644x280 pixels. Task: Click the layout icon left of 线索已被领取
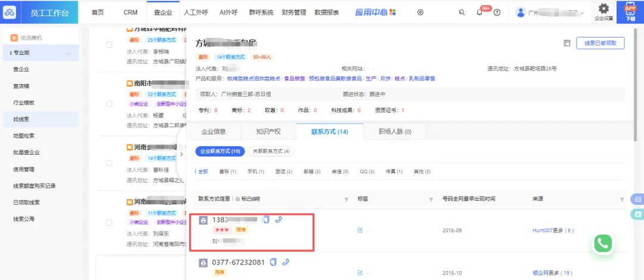[x=567, y=43]
